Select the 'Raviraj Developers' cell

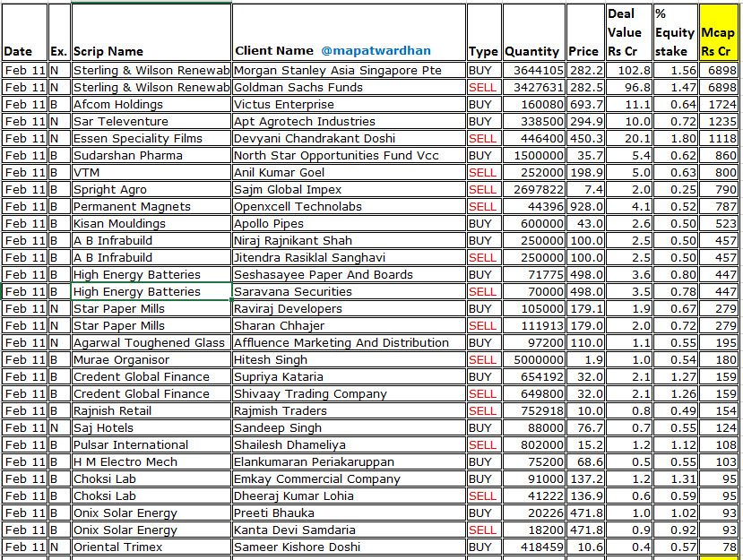pyautogui.click(x=350, y=309)
